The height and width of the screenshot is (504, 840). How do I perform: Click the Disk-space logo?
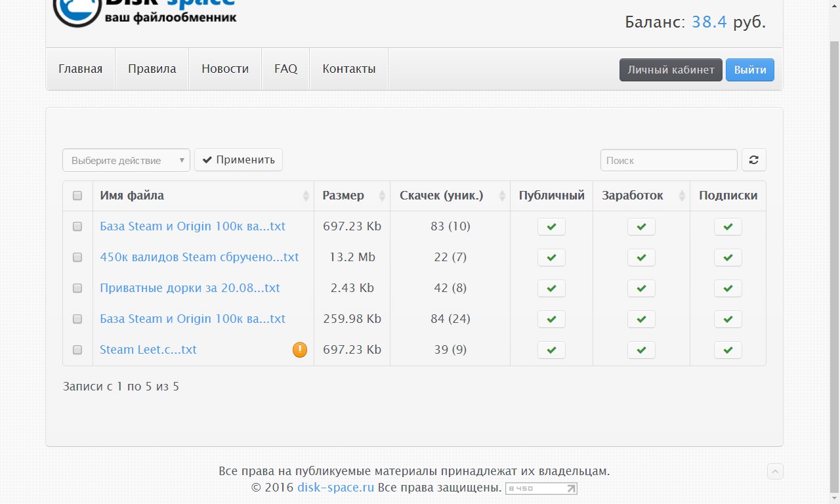pyautogui.click(x=144, y=13)
